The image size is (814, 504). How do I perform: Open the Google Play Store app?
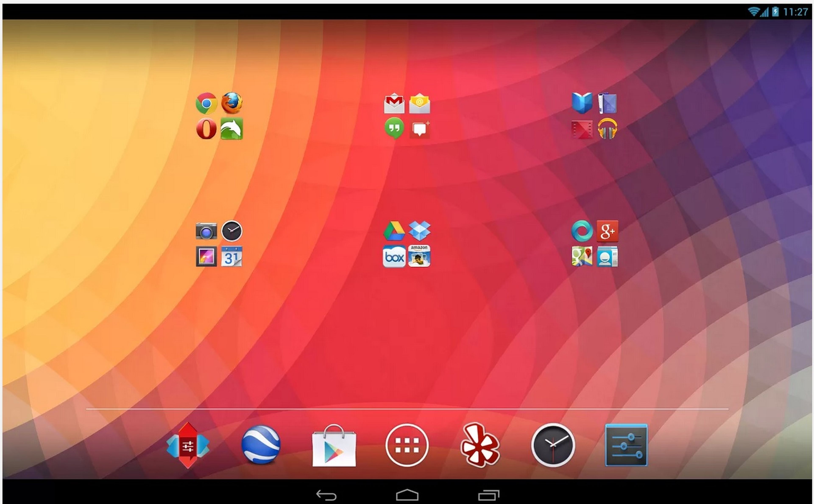click(334, 446)
